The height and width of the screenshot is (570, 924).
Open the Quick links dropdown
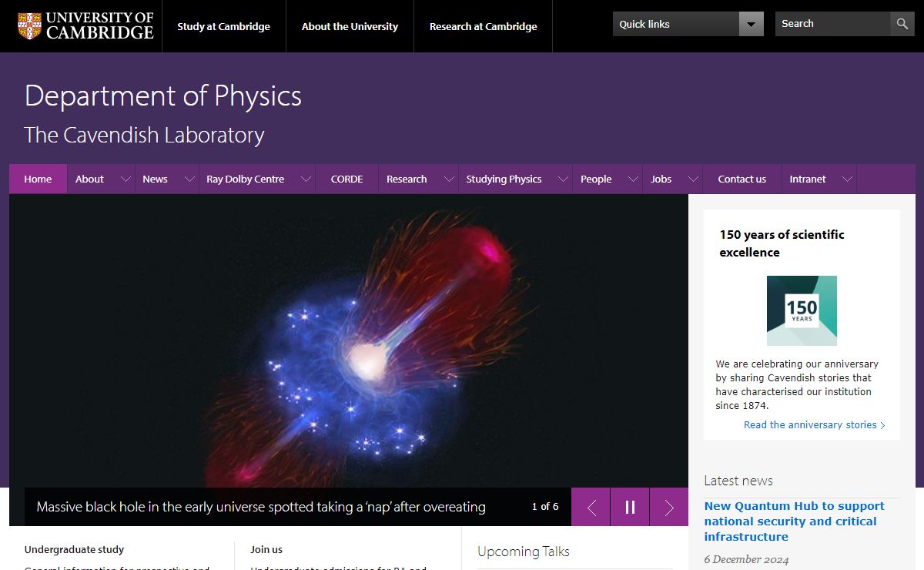click(688, 24)
